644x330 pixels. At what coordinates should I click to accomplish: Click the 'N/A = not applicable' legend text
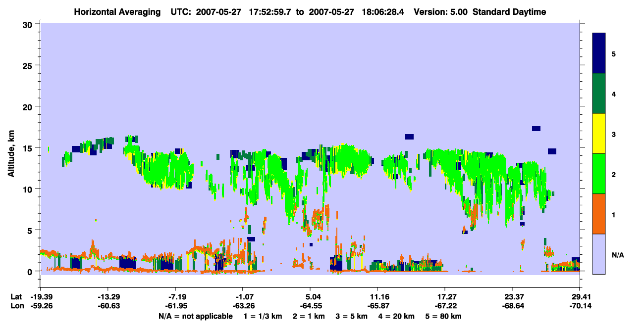point(195,316)
